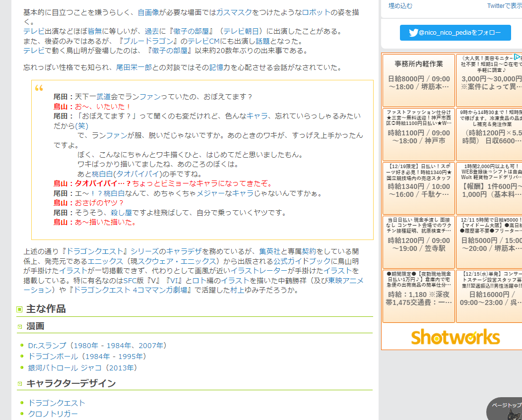This screenshot has height=420, width=522.
Task: Open the ドラゴンボール list link
Action: click(53, 357)
